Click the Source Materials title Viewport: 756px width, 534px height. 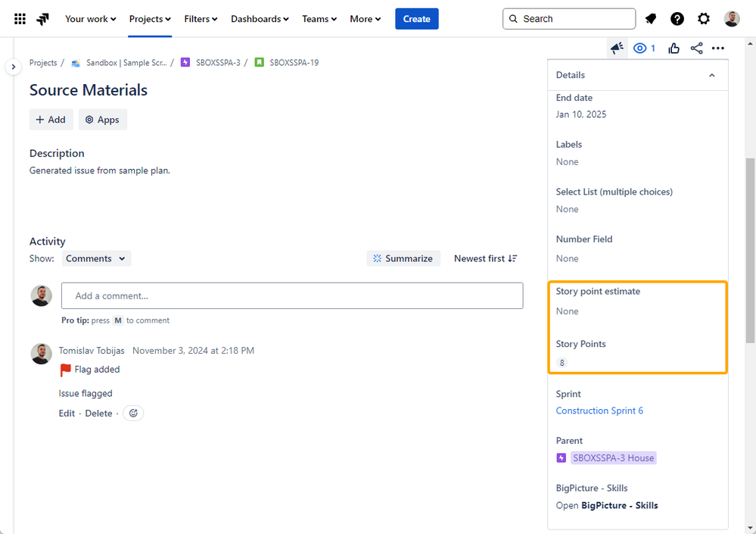tap(89, 90)
